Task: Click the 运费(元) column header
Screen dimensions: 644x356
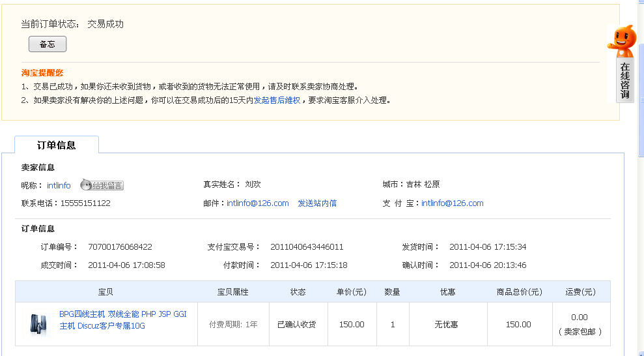Action: [x=580, y=292]
